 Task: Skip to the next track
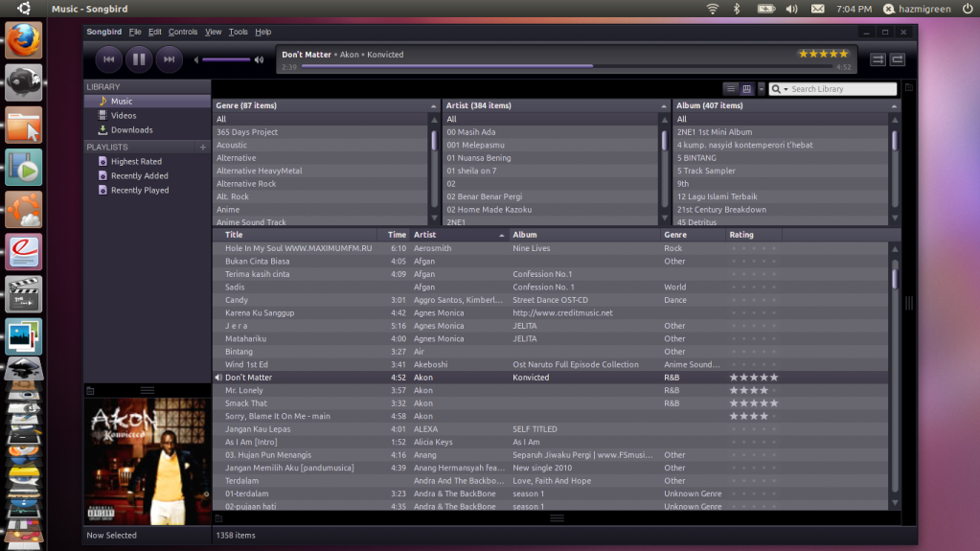(x=169, y=59)
